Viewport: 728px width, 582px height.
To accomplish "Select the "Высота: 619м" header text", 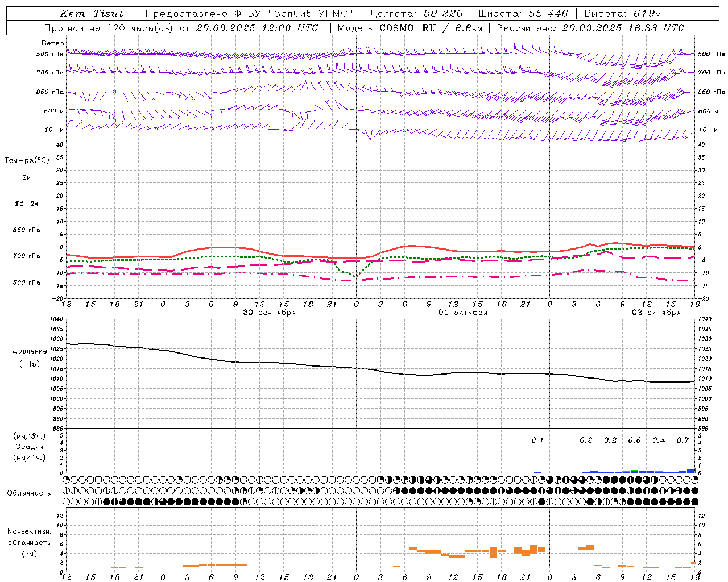I will point(623,14).
